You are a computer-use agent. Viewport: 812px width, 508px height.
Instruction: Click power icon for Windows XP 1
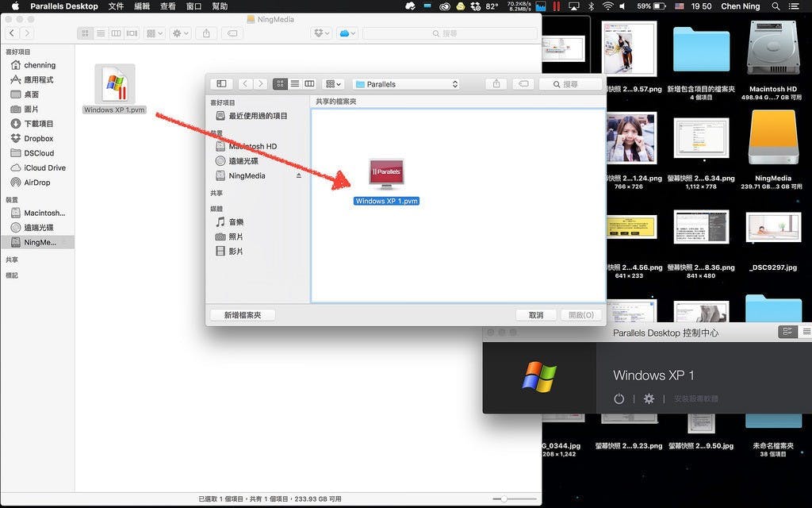(x=619, y=398)
